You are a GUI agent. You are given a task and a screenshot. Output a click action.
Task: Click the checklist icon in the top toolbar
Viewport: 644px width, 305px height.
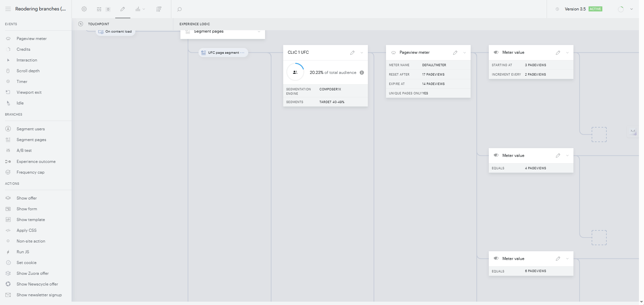[x=159, y=9]
